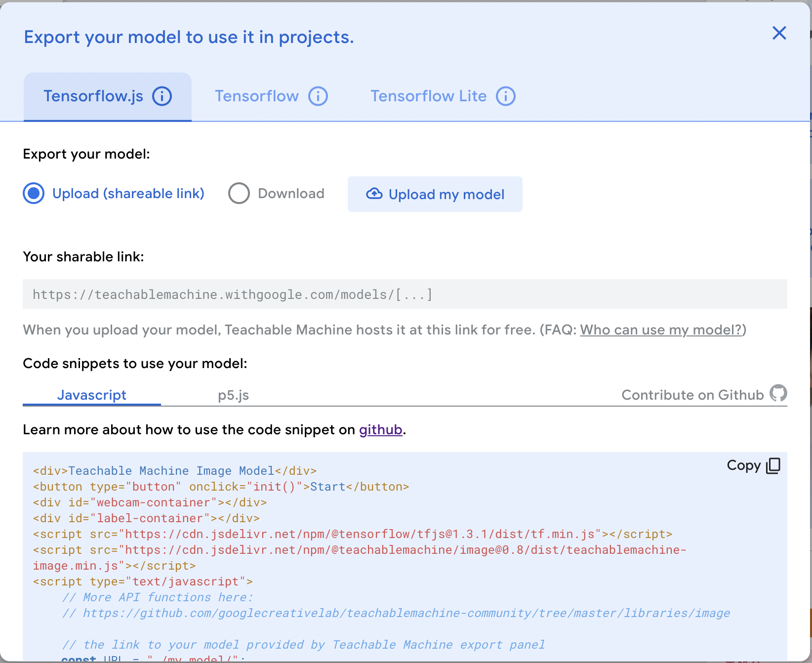Click the Upload my model button

[x=435, y=194]
